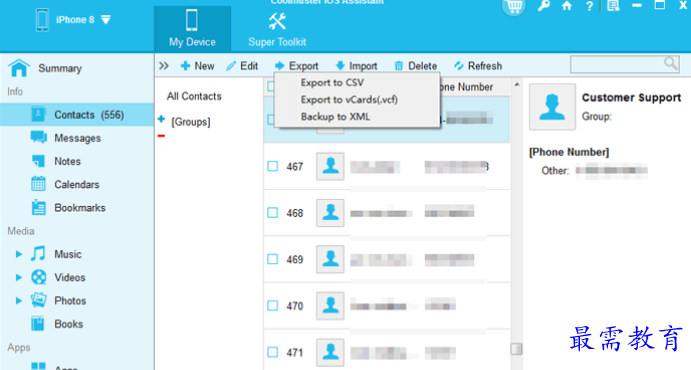The width and height of the screenshot is (691, 370).
Task: Select the Bookmarks icon in sidebar
Action: coord(38,207)
